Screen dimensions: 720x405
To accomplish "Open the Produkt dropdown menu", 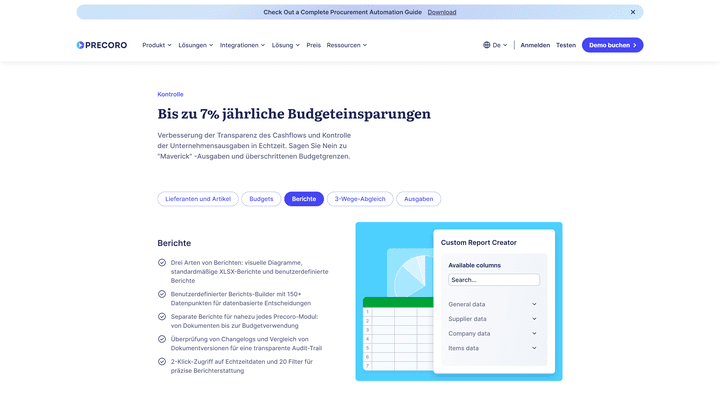I will [x=157, y=45].
